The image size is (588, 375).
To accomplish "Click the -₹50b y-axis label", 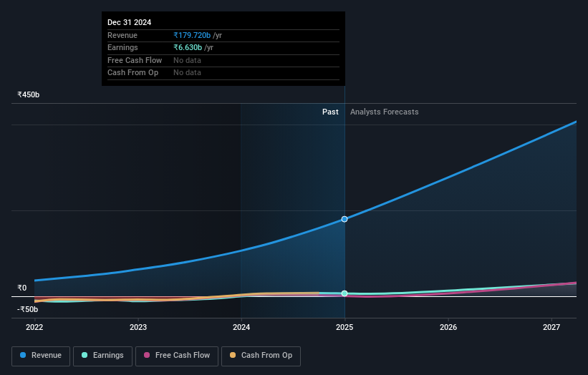I will click(27, 309).
